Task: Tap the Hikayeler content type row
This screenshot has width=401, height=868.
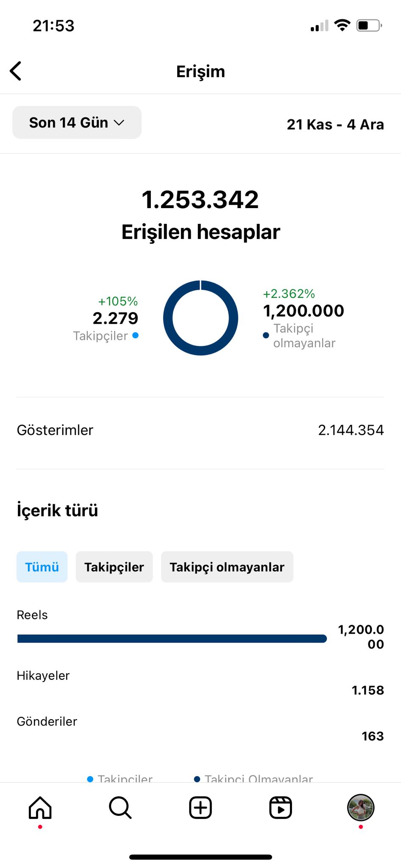Action: click(x=200, y=682)
